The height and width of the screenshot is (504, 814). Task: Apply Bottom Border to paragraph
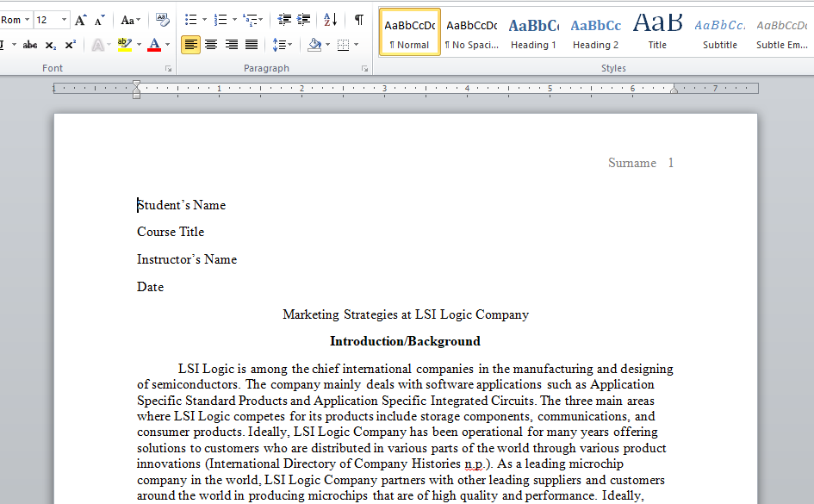(x=343, y=45)
